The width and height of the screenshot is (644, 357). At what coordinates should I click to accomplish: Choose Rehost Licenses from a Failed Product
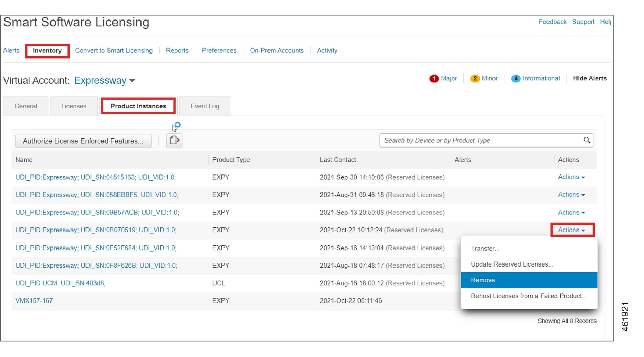pyautogui.click(x=529, y=296)
